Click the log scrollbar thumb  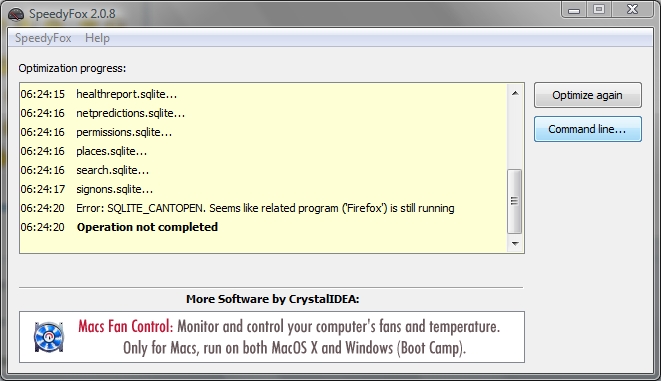pyautogui.click(x=514, y=201)
